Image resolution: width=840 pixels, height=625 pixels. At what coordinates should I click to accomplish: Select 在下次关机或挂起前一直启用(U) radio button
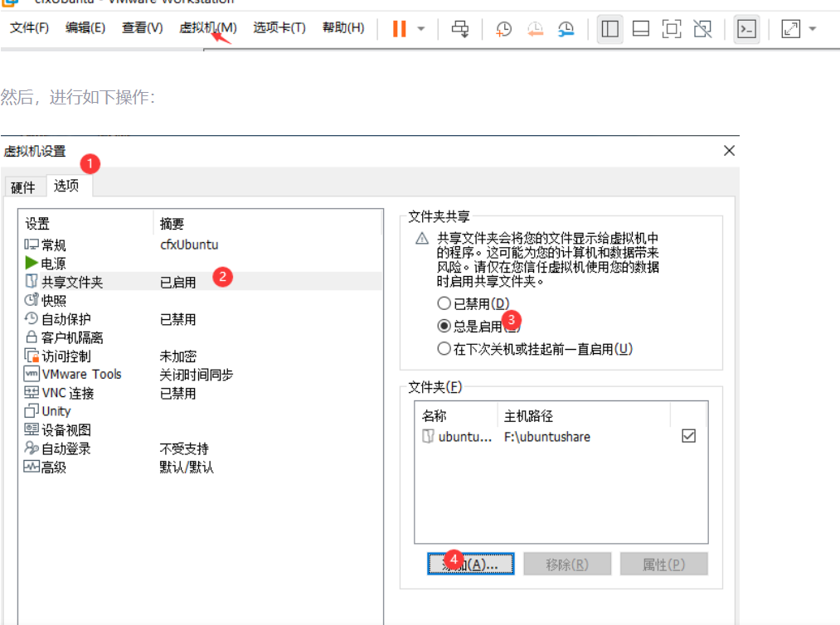(x=535, y=349)
